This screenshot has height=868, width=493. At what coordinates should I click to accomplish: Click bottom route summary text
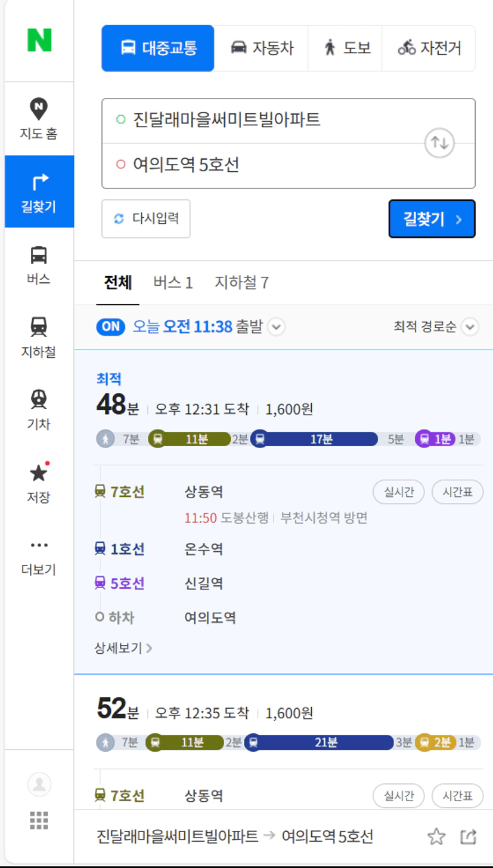(x=235, y=836)
